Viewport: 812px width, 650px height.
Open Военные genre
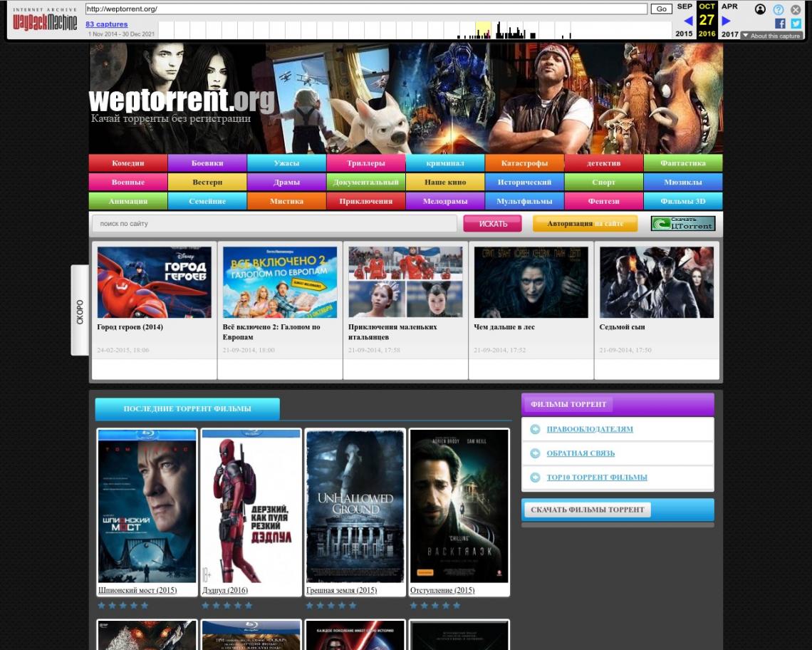(128, 182)
